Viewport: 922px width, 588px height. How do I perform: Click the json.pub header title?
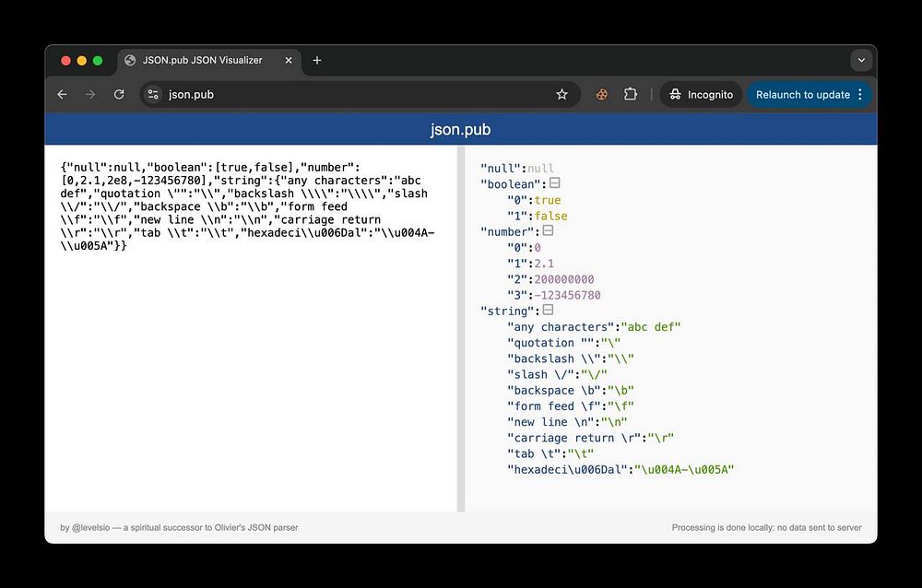tap(460, 129)
